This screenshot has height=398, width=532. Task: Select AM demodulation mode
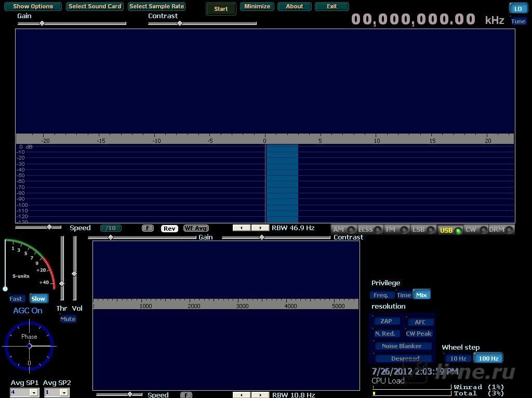pos(343,230)
